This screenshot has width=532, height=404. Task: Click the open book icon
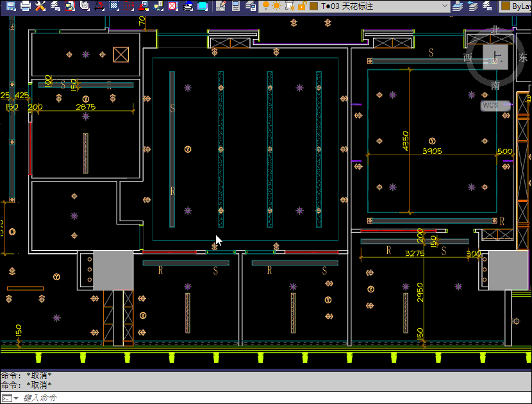[x=85, y=6]
